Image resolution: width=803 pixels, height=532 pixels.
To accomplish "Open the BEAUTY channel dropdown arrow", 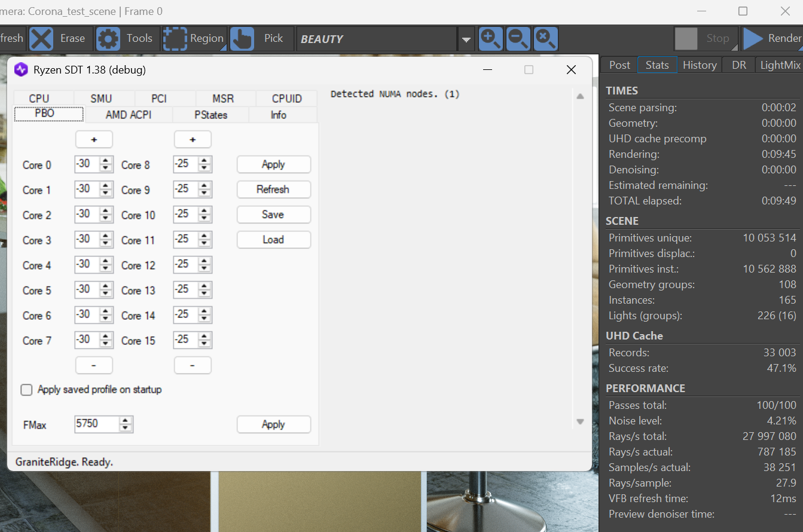I will [466, 39].
